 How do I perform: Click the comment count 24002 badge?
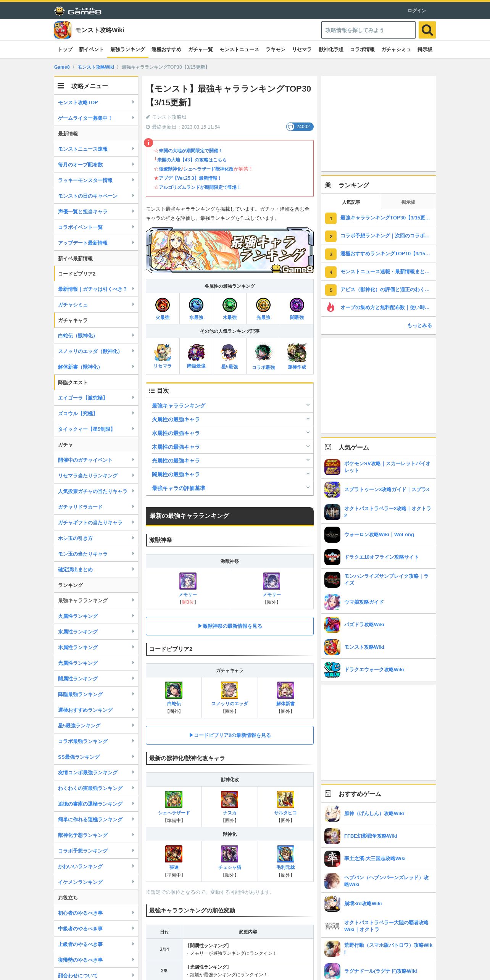pos(300,127)
